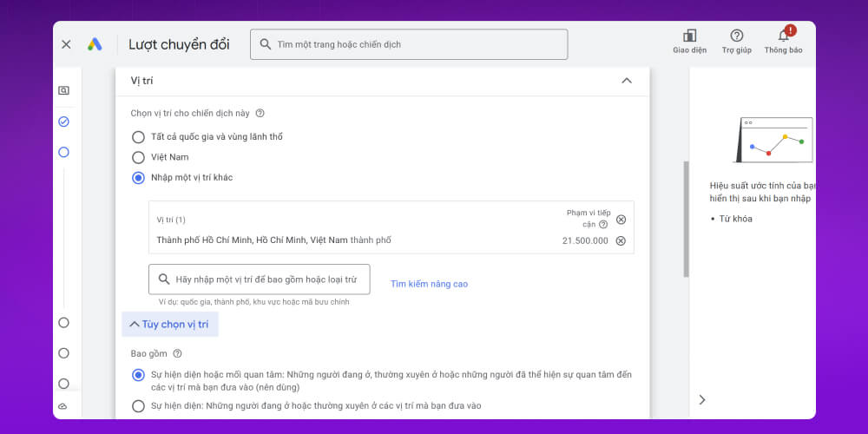Click help icon next to Bao gồm

[x=177, y=353]
